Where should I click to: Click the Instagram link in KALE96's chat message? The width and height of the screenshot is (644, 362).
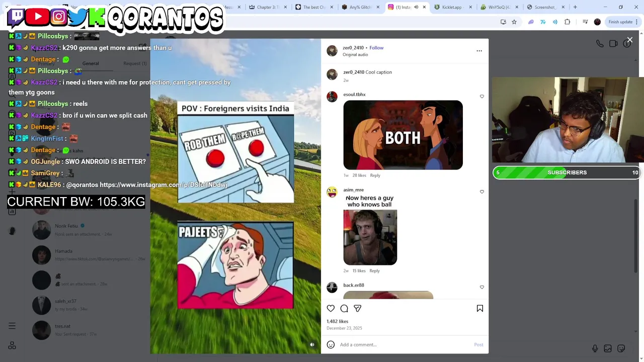164,185
